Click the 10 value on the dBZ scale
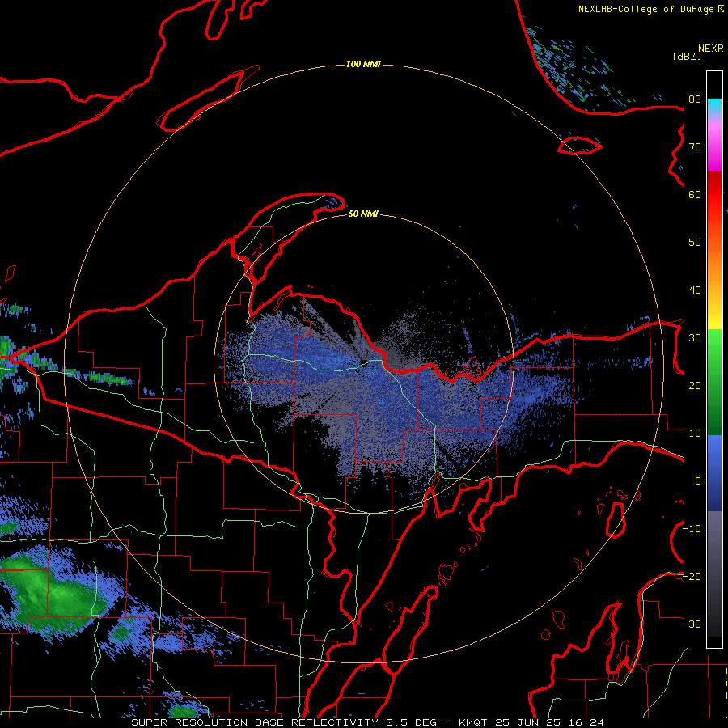 695,434
